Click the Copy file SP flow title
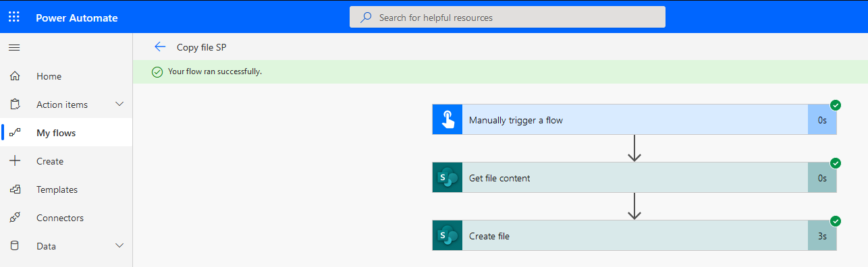868x267 pixels. [201, 47]
